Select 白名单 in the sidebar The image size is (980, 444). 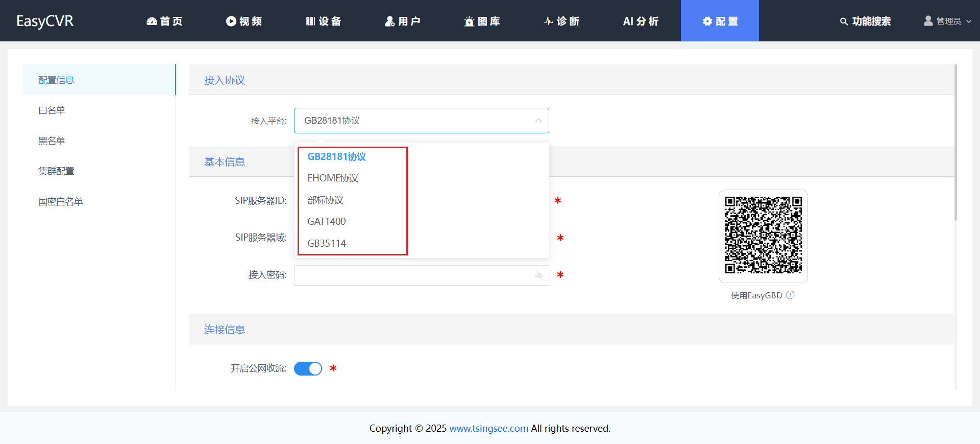[100, 110]
